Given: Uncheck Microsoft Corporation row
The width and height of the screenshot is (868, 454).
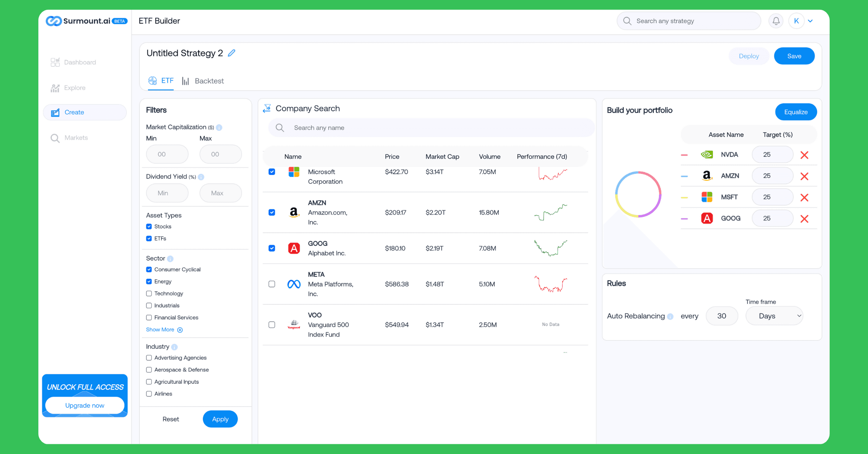Looking at the screenshot, I should (272, 172).
